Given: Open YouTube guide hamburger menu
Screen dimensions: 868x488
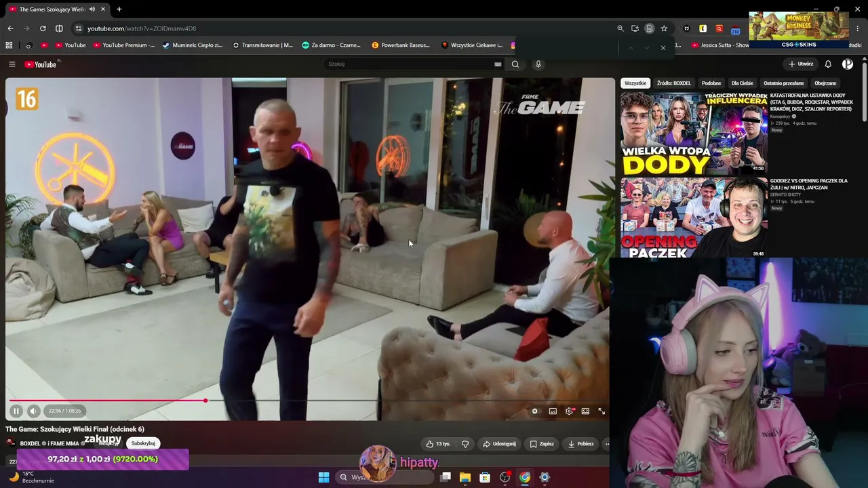Looking at the screenshot, I should pyautogui.click(x=12, y=64).
